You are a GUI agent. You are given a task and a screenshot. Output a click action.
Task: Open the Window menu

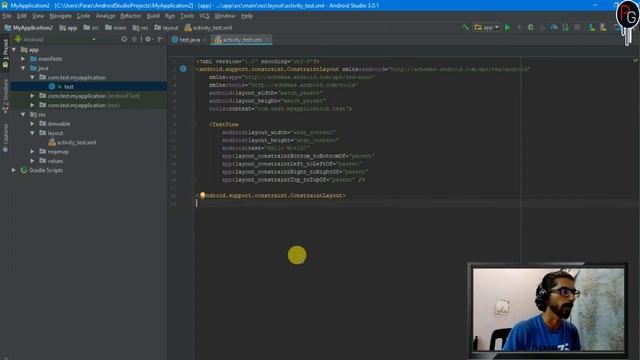pyautogui.click(x=224, y=16)
